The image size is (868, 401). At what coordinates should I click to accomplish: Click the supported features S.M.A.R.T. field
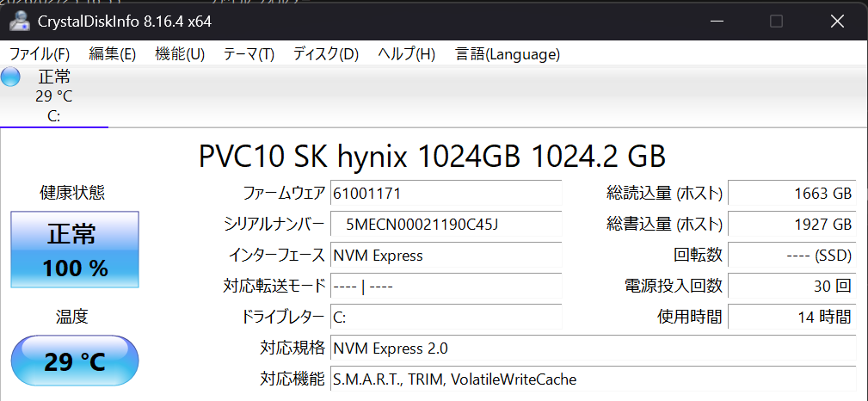click(x=593, y=379)
